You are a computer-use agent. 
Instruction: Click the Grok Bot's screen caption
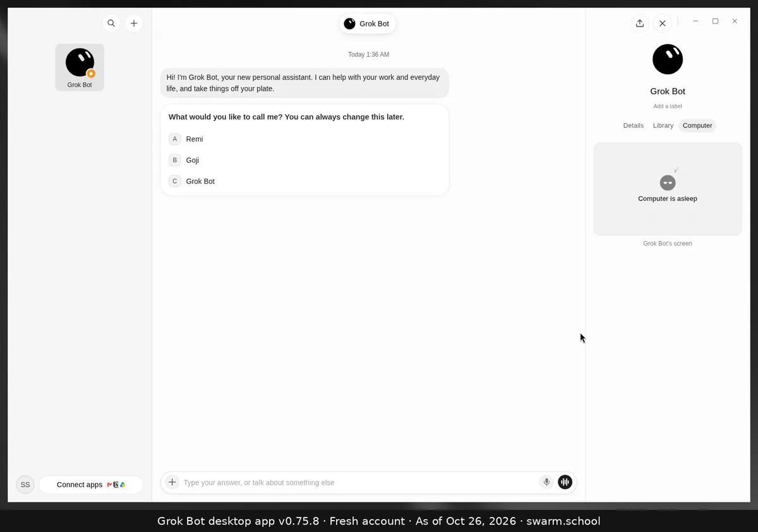click(668, 244)
